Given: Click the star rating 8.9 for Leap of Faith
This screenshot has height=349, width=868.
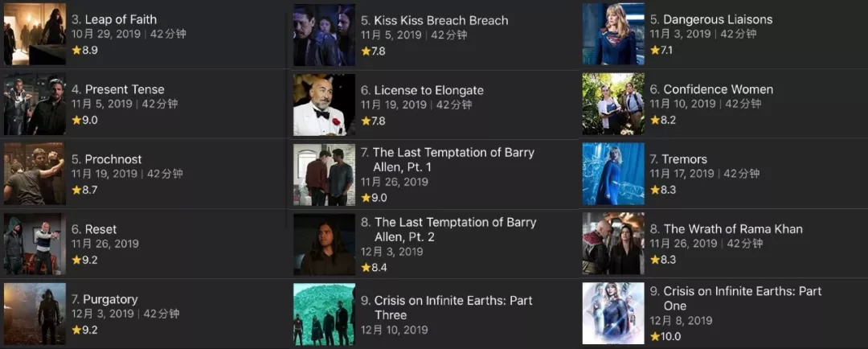Looking at the screenshot, I should point(84,50).
